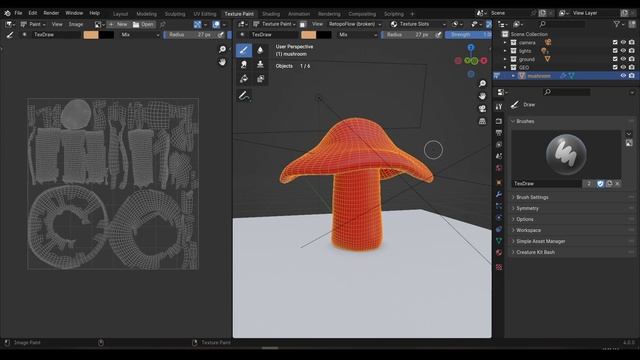Hide the camera collection in viewport
The height and width of the screenshot is (360, 640).
point(623,42)
